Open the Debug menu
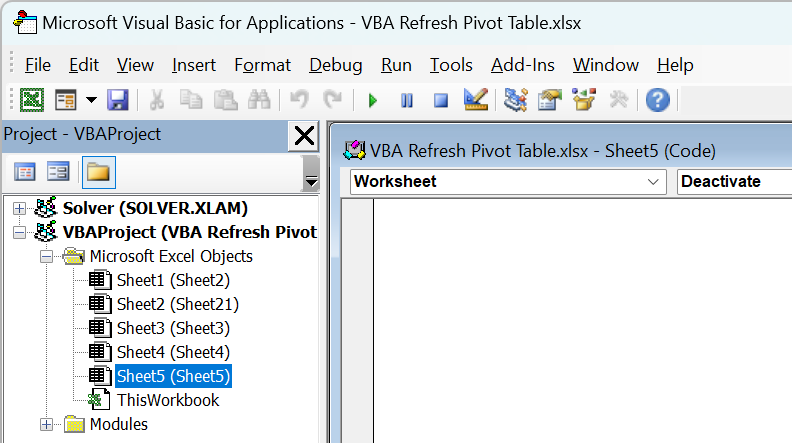The height and width of the screenshot is (443, 792). click(x=336, y=65)
